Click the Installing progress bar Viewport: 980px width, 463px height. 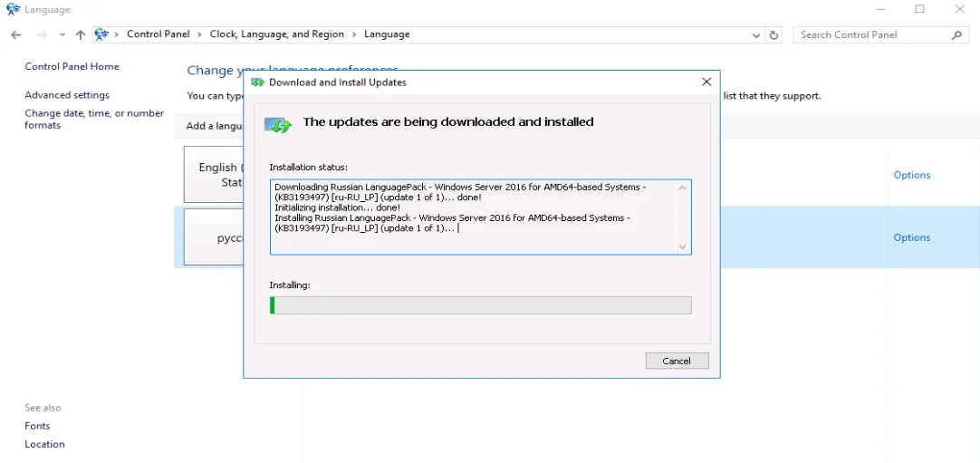click(x=480, y=305)
